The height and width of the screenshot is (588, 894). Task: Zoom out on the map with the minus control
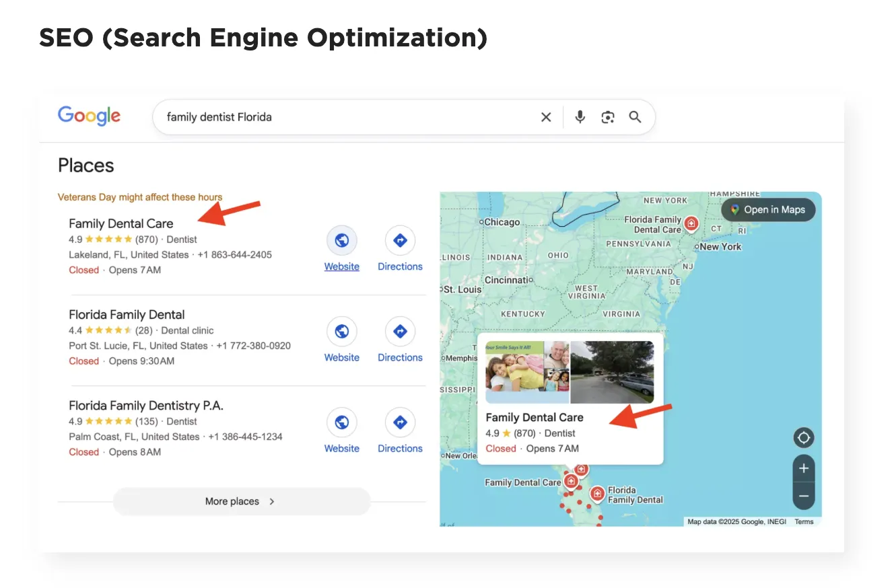pyautogui.click(x=804, y=496)
